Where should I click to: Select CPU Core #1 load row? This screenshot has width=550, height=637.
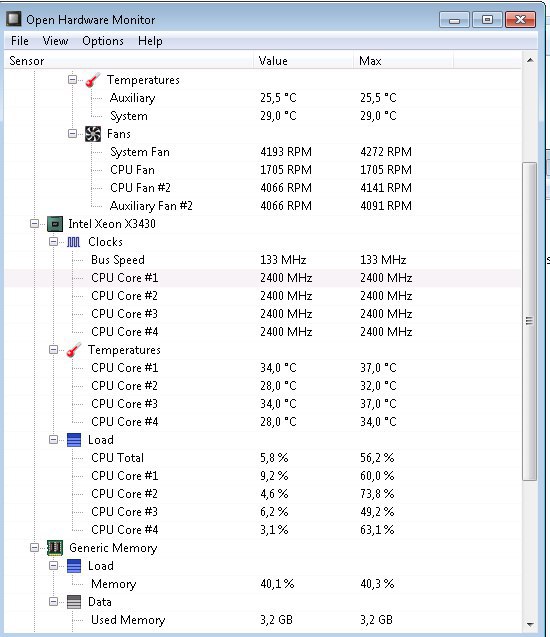pyautogui.click(x=263, y=476)
